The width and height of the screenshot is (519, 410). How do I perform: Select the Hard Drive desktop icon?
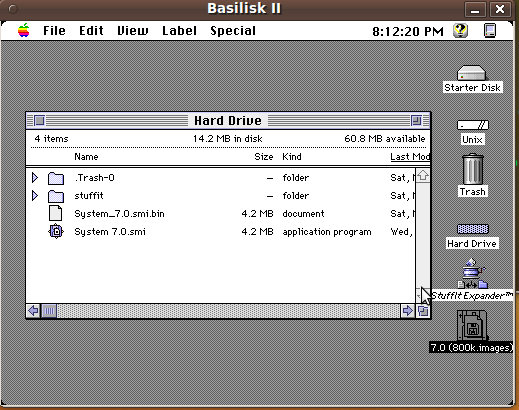coord(472,229)
